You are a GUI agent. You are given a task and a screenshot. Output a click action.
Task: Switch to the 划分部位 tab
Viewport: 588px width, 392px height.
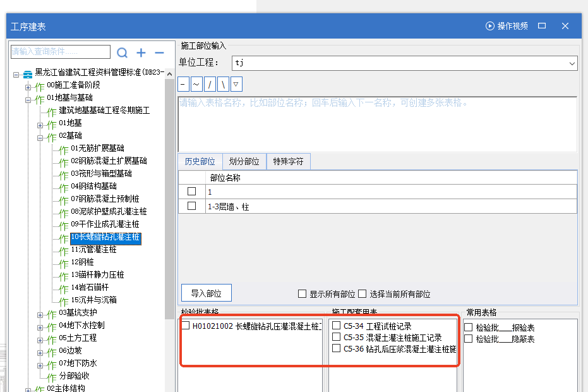tap(243, 162)
